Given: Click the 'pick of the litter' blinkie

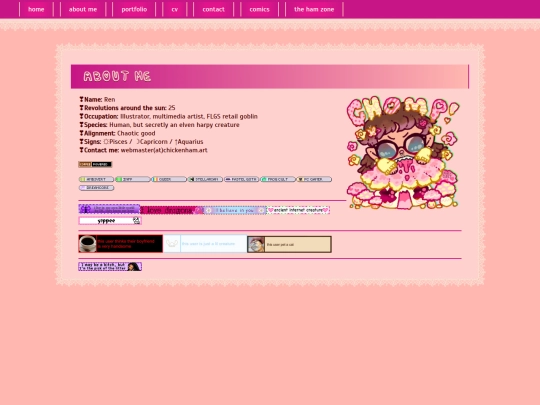Looking at the screenshot, I should click(x=110, y=267).
